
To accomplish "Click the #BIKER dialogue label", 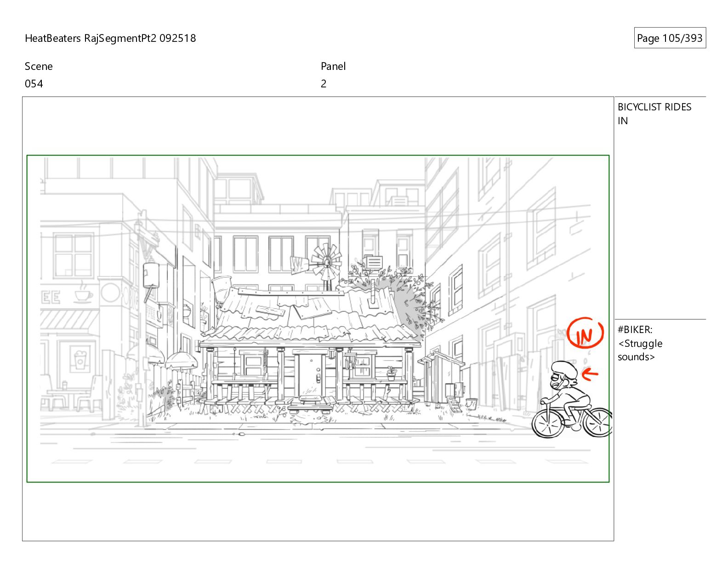I will (x=635, y=330).
